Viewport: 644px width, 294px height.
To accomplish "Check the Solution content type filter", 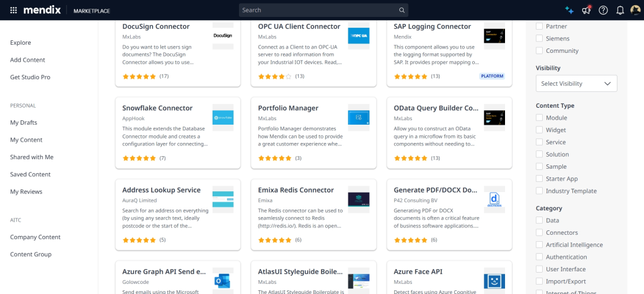I will tap(539, 155).
